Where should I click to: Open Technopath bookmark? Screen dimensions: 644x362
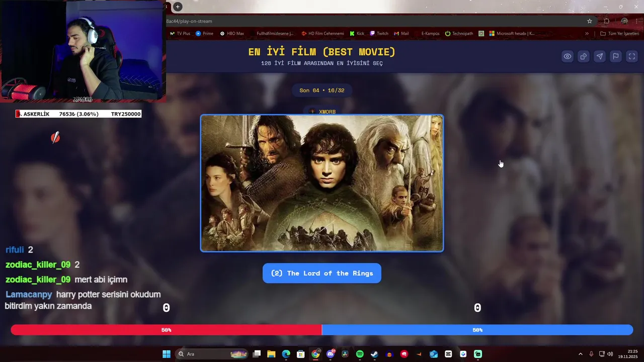(459, 34)
